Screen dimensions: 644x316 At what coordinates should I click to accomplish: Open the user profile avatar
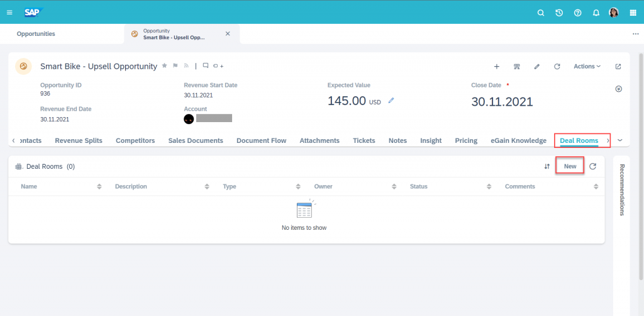pos(614,13)
